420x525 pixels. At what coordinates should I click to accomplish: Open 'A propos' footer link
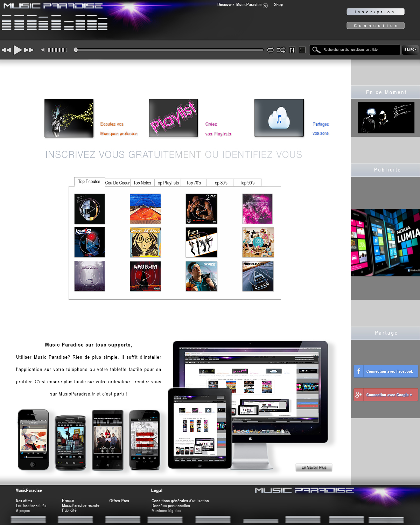point(23,511)
